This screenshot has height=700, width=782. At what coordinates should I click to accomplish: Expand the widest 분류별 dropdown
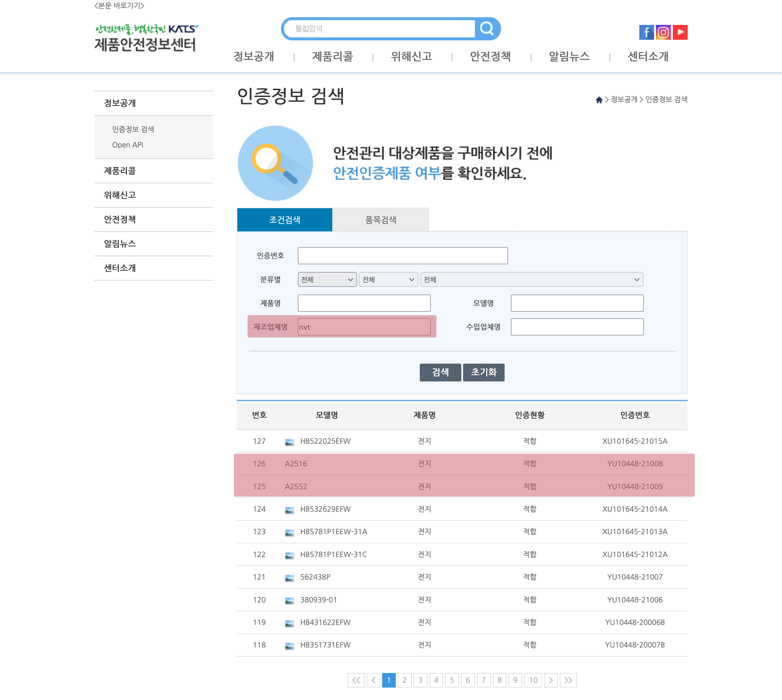click(x=531, y=280)
